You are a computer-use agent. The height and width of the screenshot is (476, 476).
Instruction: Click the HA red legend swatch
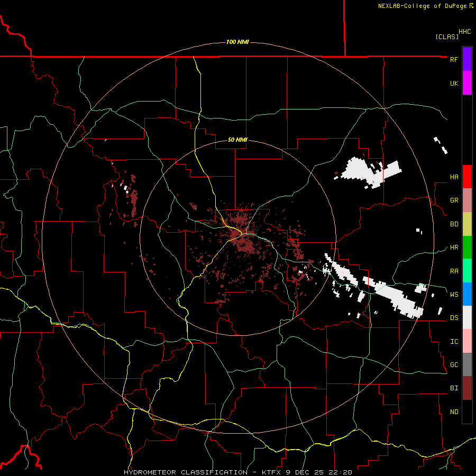coord(467,177)
